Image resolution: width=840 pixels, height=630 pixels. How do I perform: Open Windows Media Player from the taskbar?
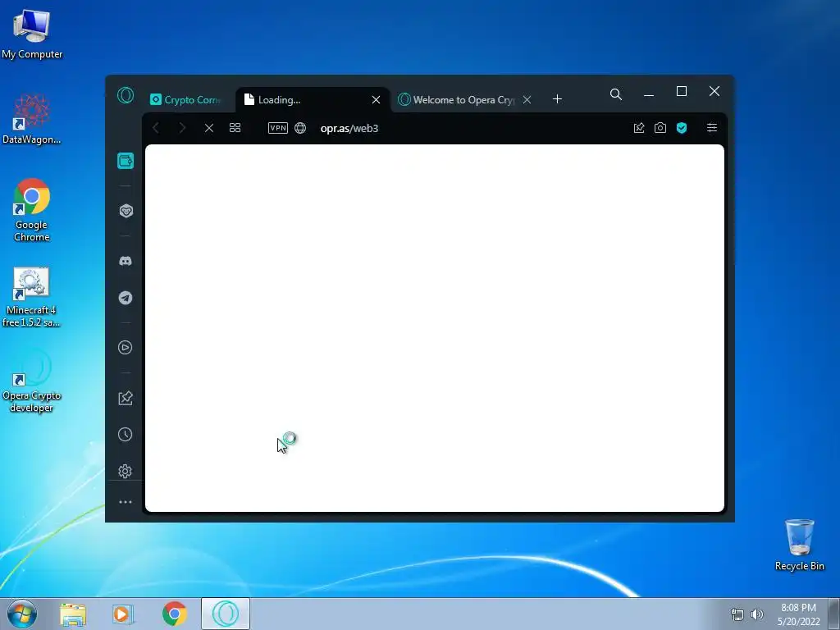coord(123,614)
